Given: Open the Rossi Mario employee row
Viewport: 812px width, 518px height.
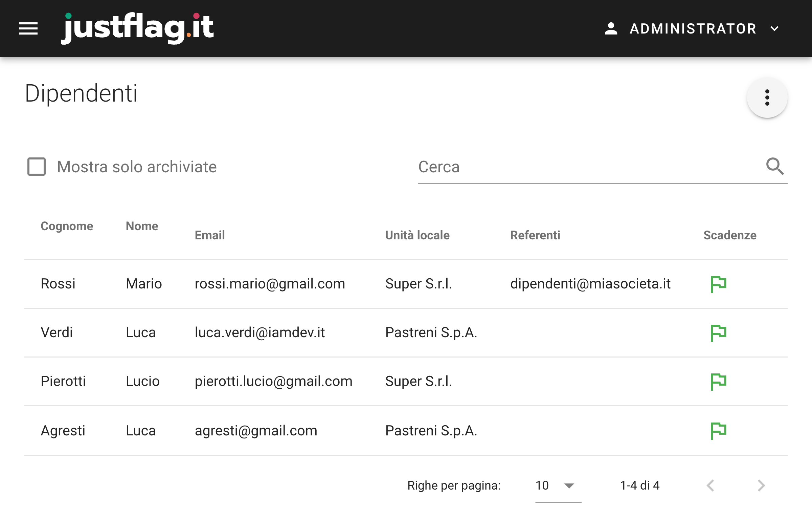Looking at the screenshot, I should tap(406, 284).
